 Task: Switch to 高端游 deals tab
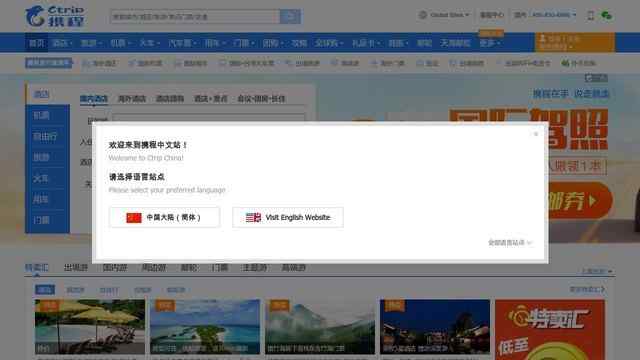coord(294,268)
